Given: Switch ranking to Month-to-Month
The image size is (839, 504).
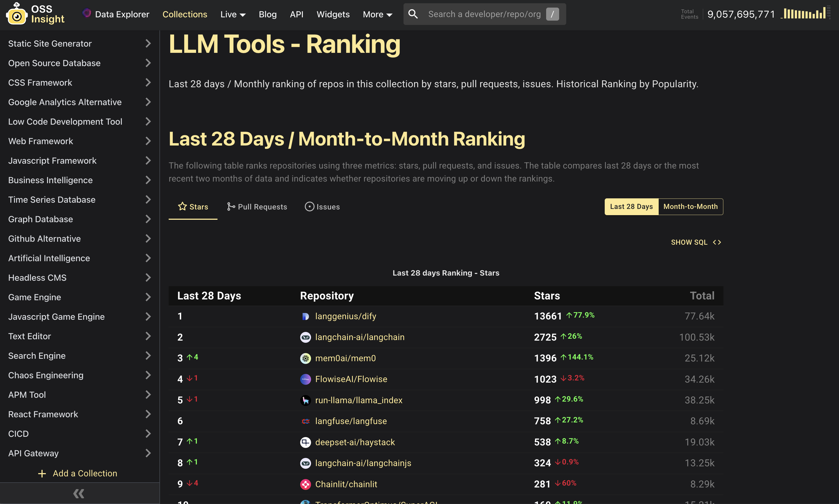Looking at the screenshot, I should (x=690, y=206).
